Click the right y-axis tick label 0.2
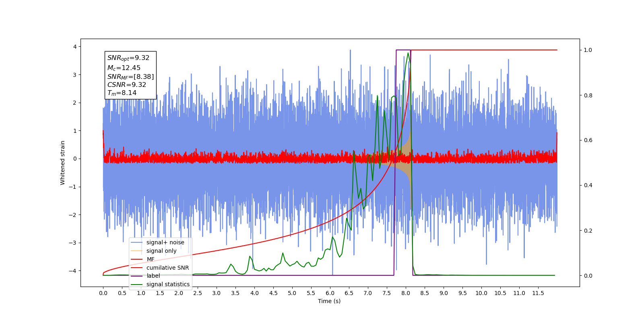 point(588,231)
